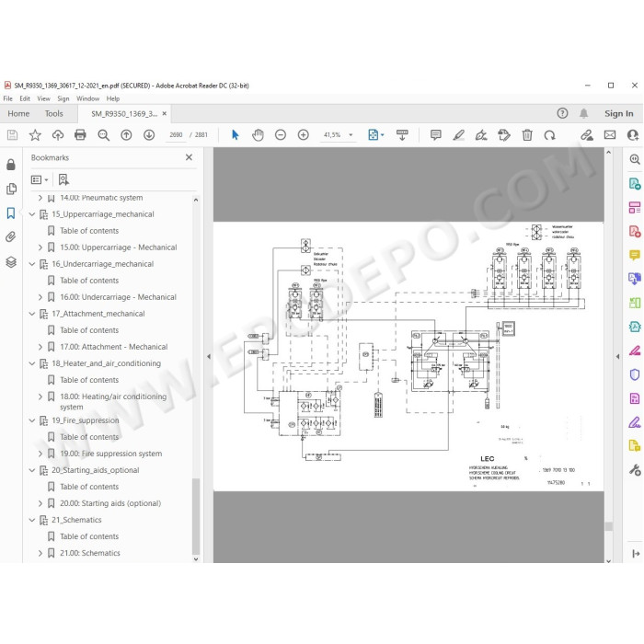This screenshot has width=644, height=644.
Task: Open 20.00: Starting aids (optional) bookmark
Action: point(110,503)
